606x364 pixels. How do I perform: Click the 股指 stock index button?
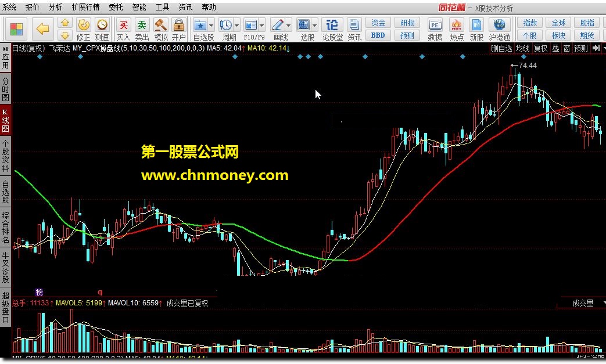coord(587,23)
